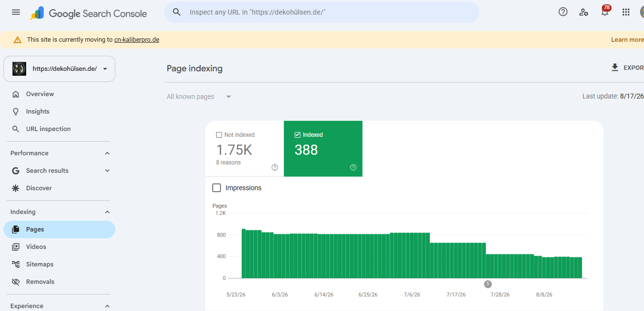Open the property selector dropdown
Viewport: 644px width, 311px height.
point(59,69)
